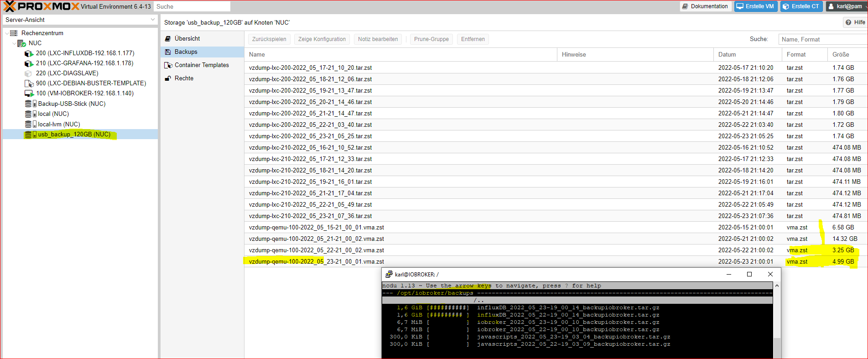
Task: Maximize the karl@IOBROKER terminal window
Action: tap(749, 274)
